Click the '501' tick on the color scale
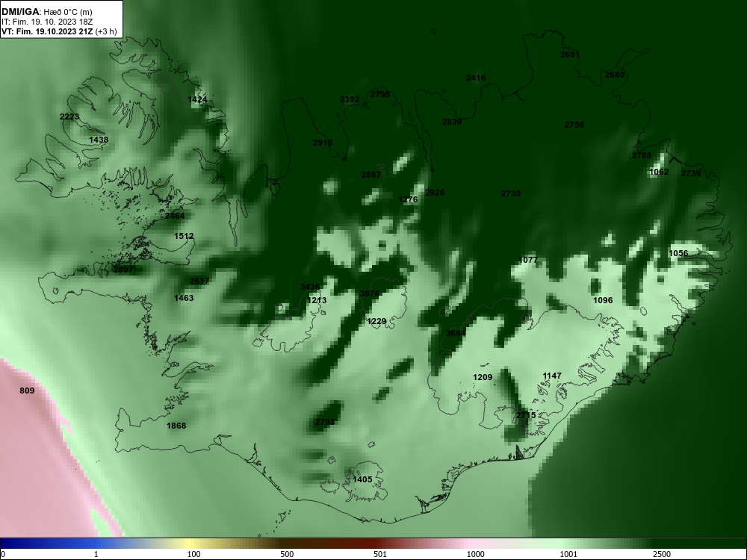The image size is (747, 560). [x=380, y=554]
